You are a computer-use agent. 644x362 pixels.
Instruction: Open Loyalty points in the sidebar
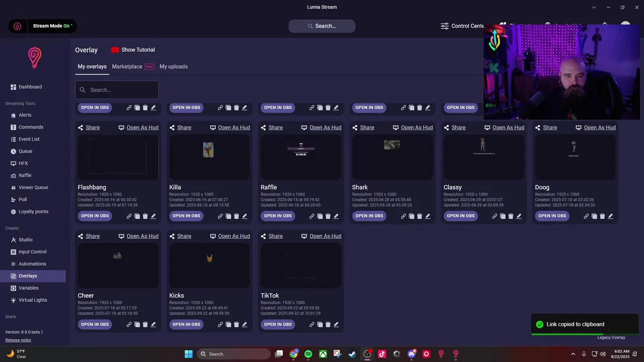33,212
